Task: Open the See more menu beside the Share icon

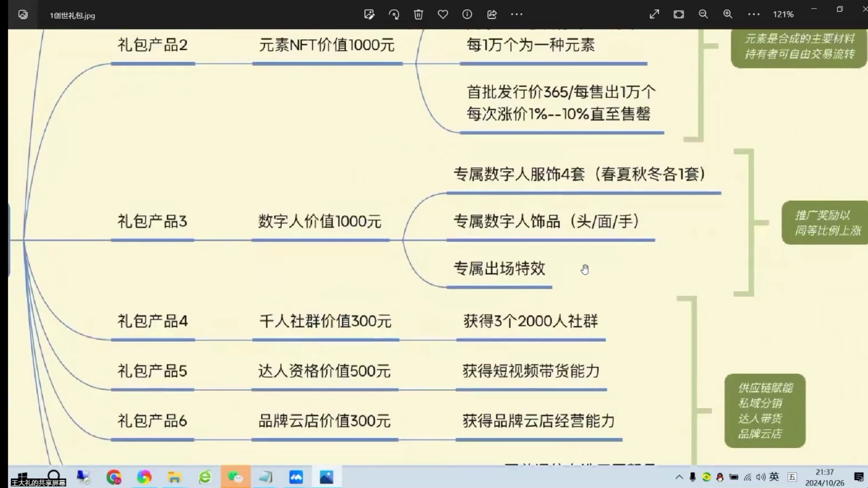Action: pyautogui.click(x=517, y=14)
